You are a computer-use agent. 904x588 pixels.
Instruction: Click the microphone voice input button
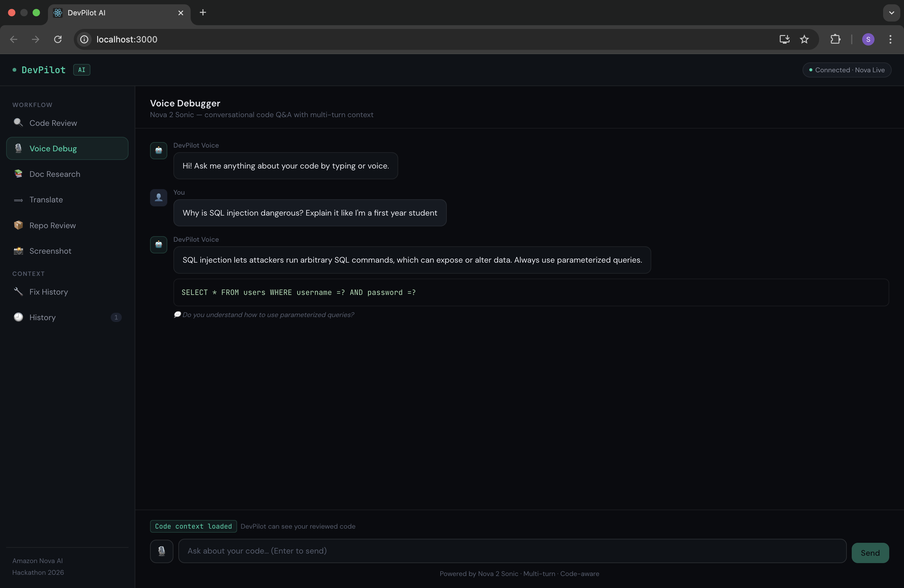coord(161,551)
